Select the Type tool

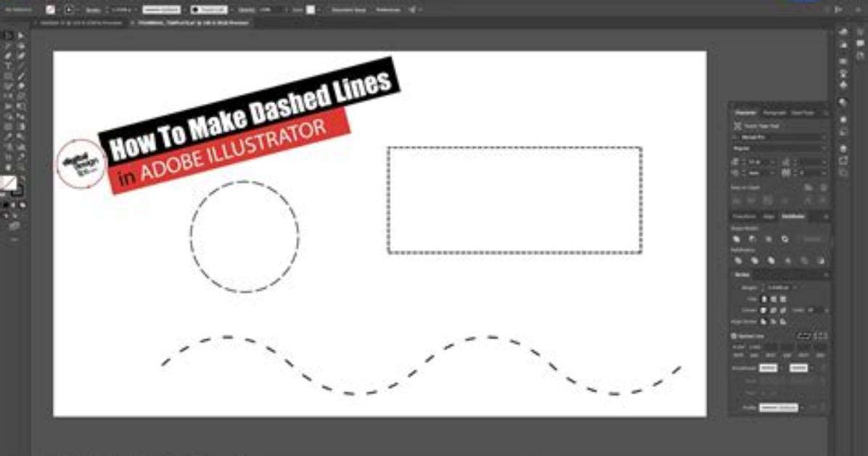(8, 66)
